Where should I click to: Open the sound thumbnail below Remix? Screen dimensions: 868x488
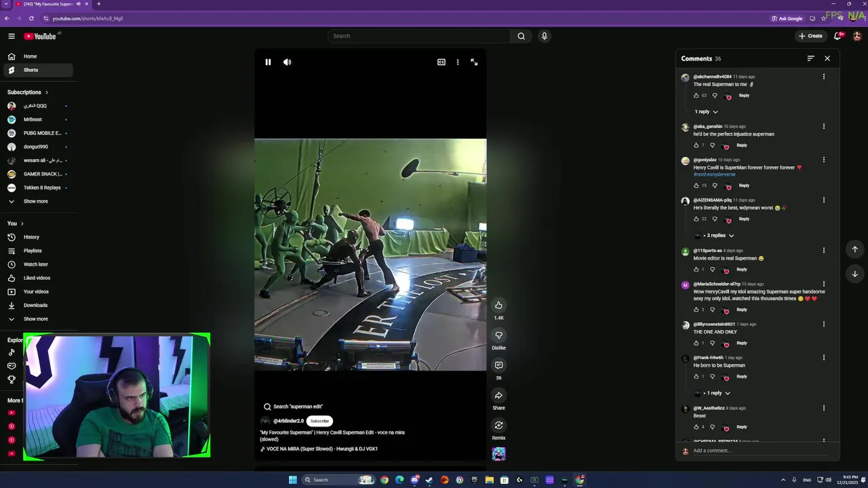[x=498, y=453]
